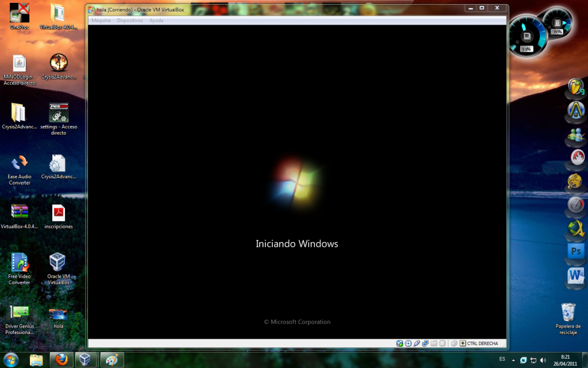Open the Crysis2Advanc round game icon
This screenshot has width=588, height=368.
tap(59, 67)
